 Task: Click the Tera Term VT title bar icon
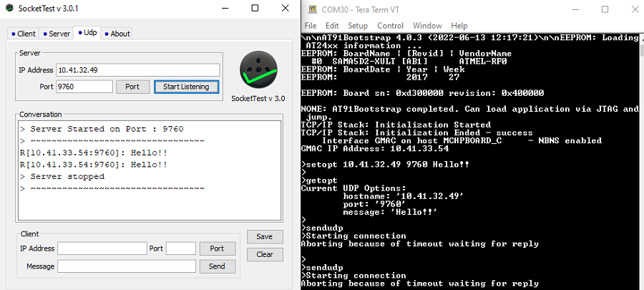tap(313, 9)
